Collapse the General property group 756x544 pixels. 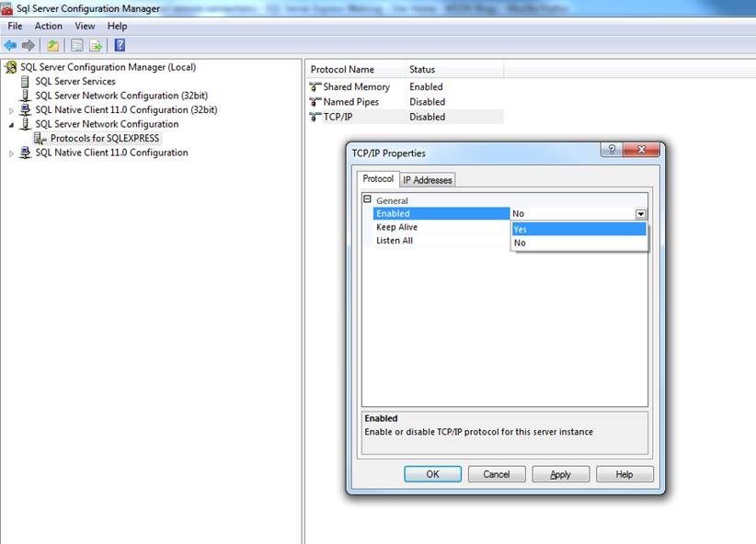click(x=367, y=199)
